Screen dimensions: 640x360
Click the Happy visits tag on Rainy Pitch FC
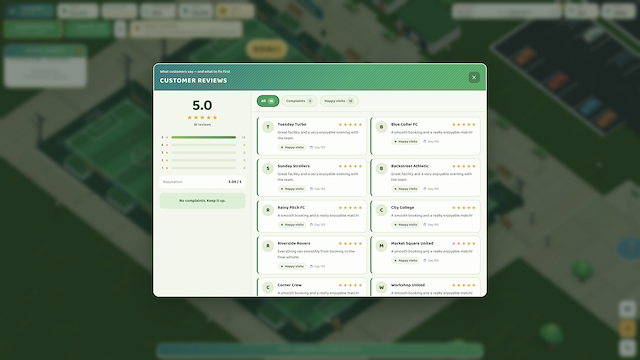(292, 224)
